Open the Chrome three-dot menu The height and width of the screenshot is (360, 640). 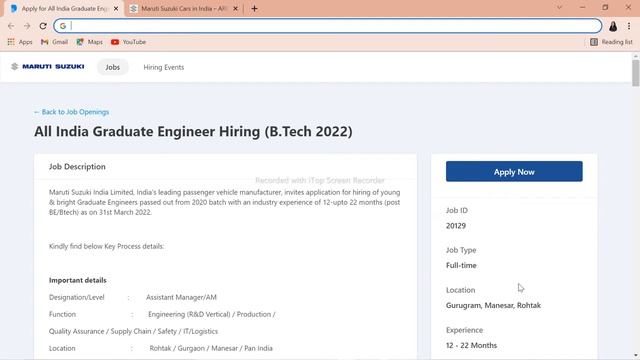pos(629,26)
